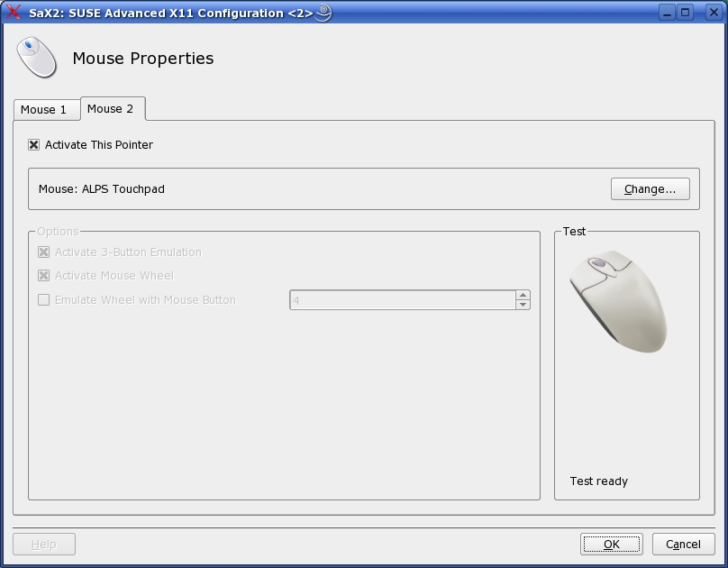Increase mouse button number with up arrow
Image resolution: width=728 pixels, height=568 pixels.
(x=523, y=296)
